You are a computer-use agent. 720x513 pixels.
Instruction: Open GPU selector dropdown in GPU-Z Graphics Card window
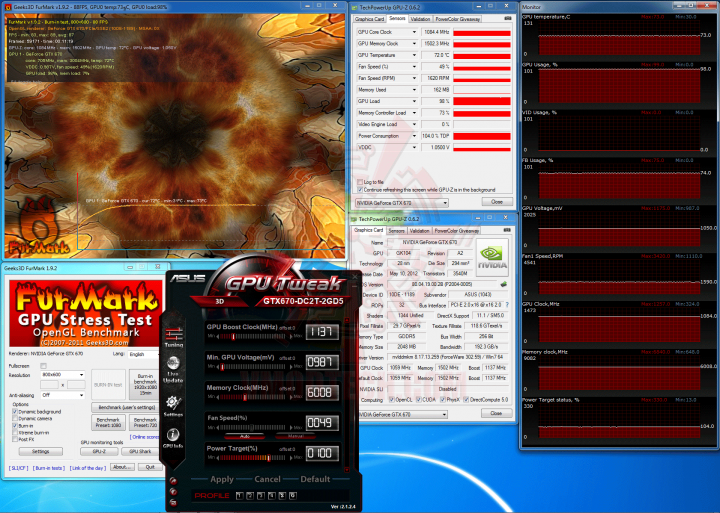coord(402,414)
